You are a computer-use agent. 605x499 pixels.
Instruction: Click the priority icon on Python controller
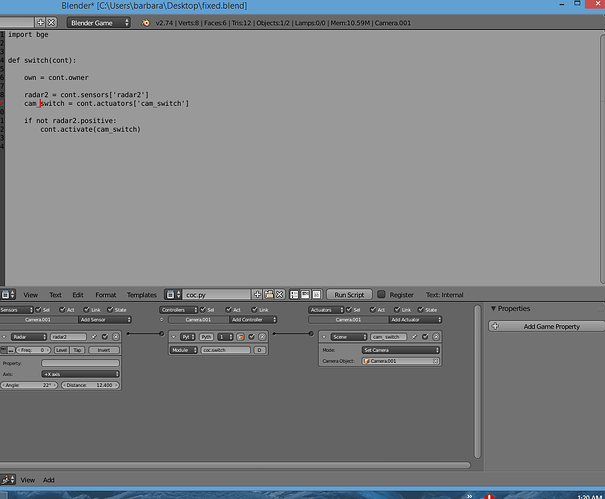(x=240, y=337)
